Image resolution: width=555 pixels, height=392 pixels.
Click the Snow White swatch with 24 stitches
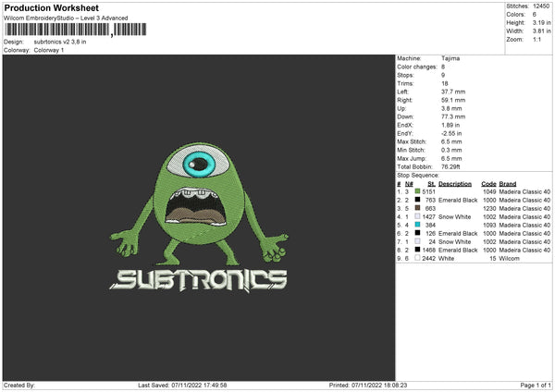[x=417, y=241]
